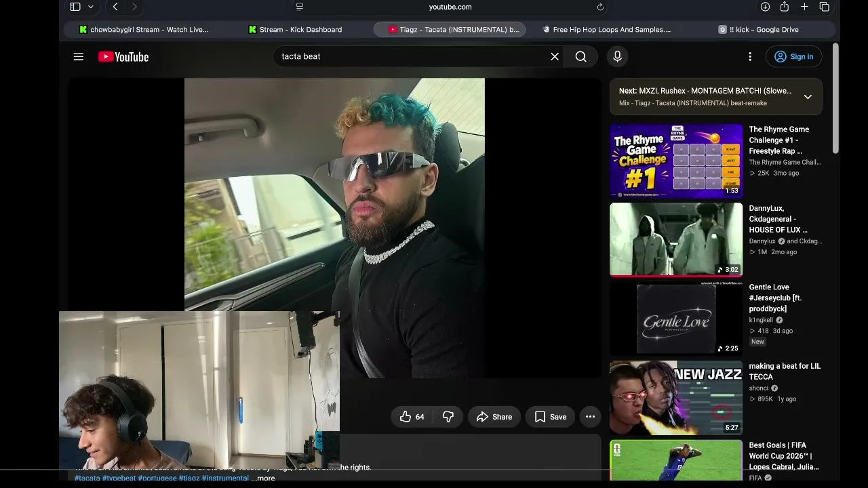Click the #tiagz hashtag
The width and height of the screenshot is (868, 488).
click(x=189, y=479)
